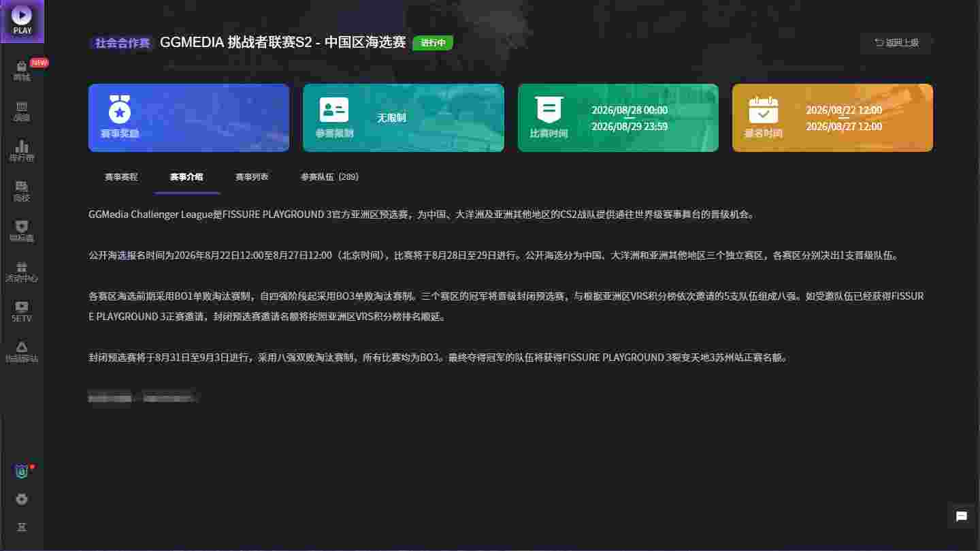Click the 报名时间 label
Viewport: 980px width, 551px height.
(763, 133)
